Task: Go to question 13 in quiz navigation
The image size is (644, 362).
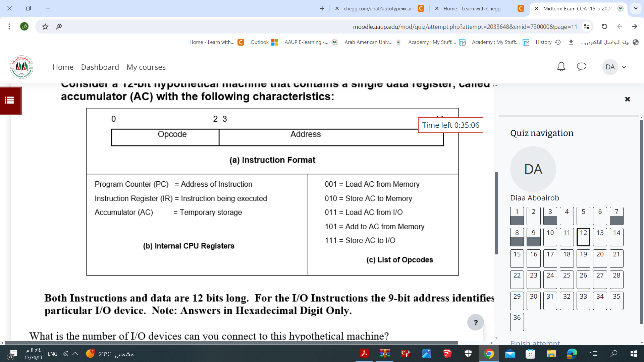Action: pos(600,237)
